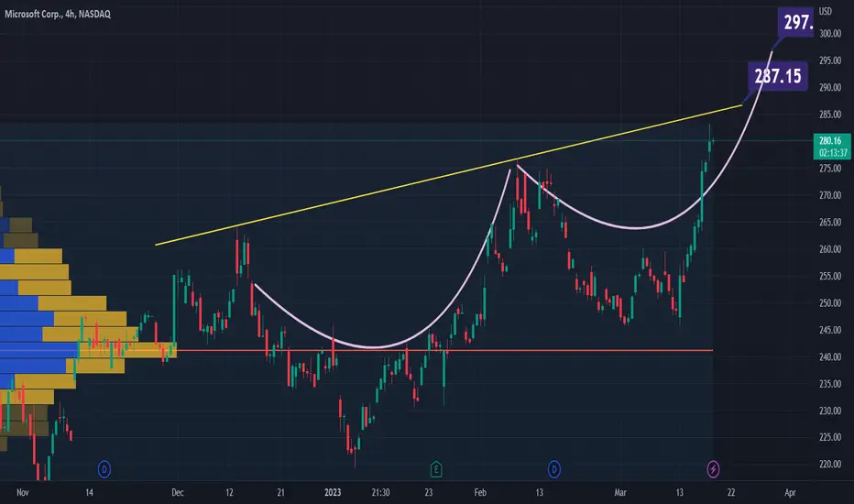854x504 pixels.
Task: Click the 240.00 price axis label
Action: pyautogui.click(x=830, y=356)
